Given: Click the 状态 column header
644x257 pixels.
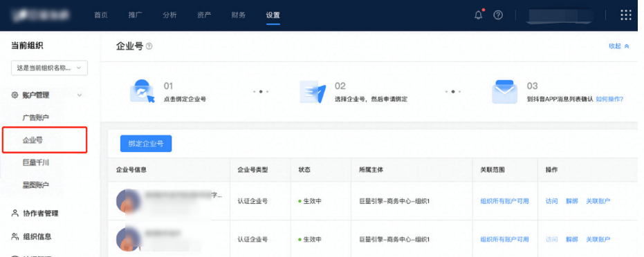Looking at the screenshot, I should pos(304,170).
